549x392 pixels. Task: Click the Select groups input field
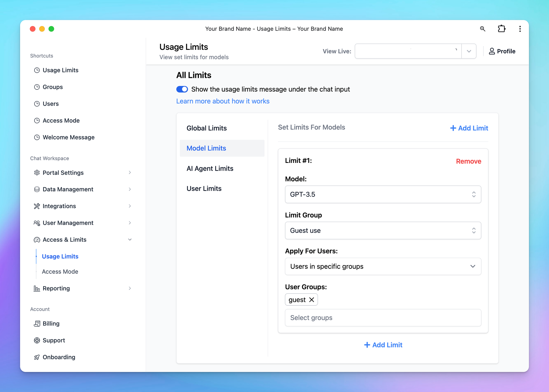coord(383,318)
